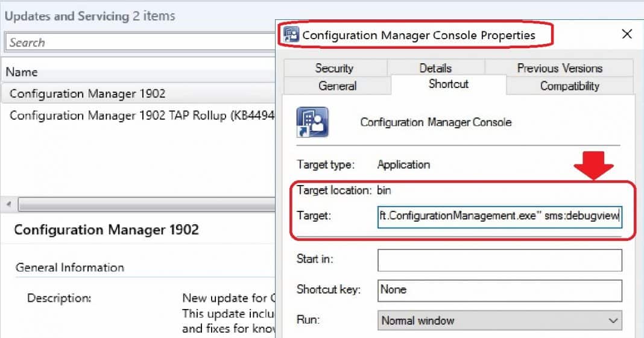Click the title bar console properties icon

[x=291, y=35]
